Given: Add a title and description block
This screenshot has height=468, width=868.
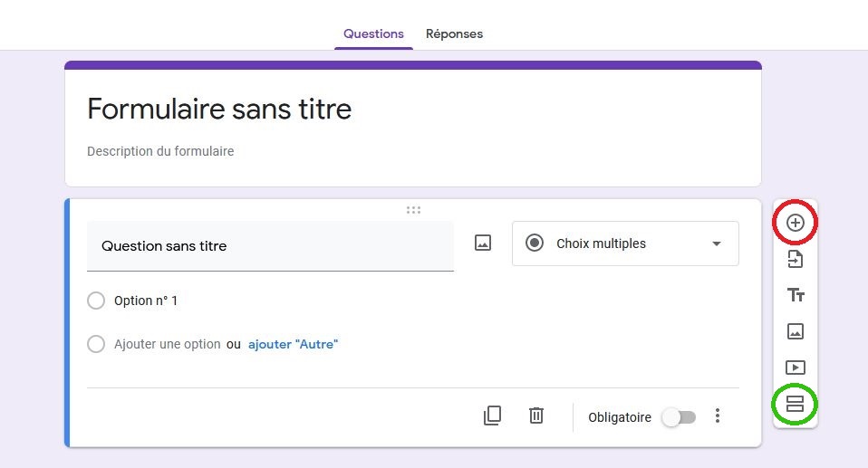Looking at the screenshot, I should click(x=796, y=295).
